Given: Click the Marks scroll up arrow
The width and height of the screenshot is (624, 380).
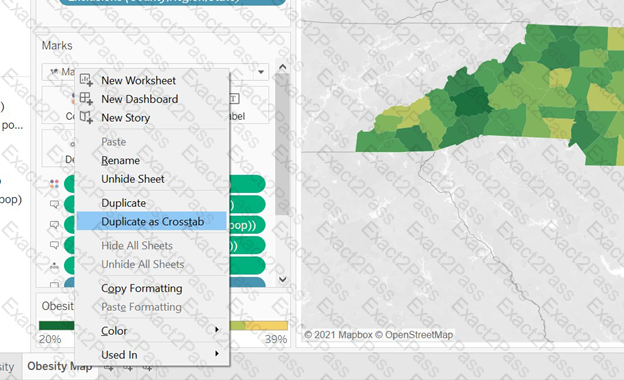Looking at the screenshot, I should coord(283,67).
